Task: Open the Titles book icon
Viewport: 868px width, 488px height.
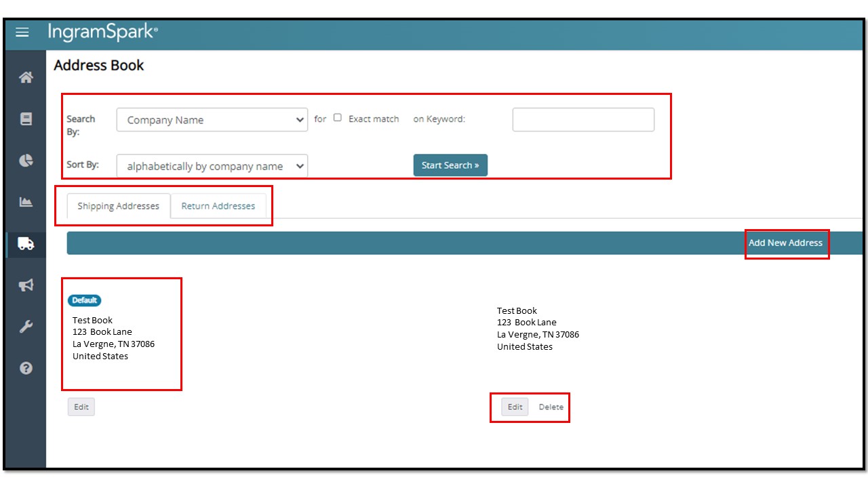Action: 26,119
